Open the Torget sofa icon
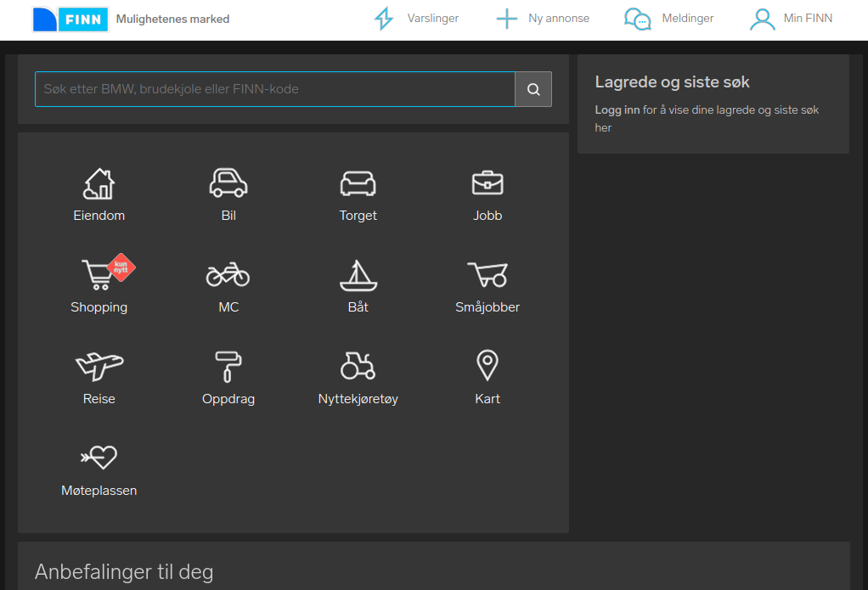The image size is (868, 590). [x=358, y=183]
